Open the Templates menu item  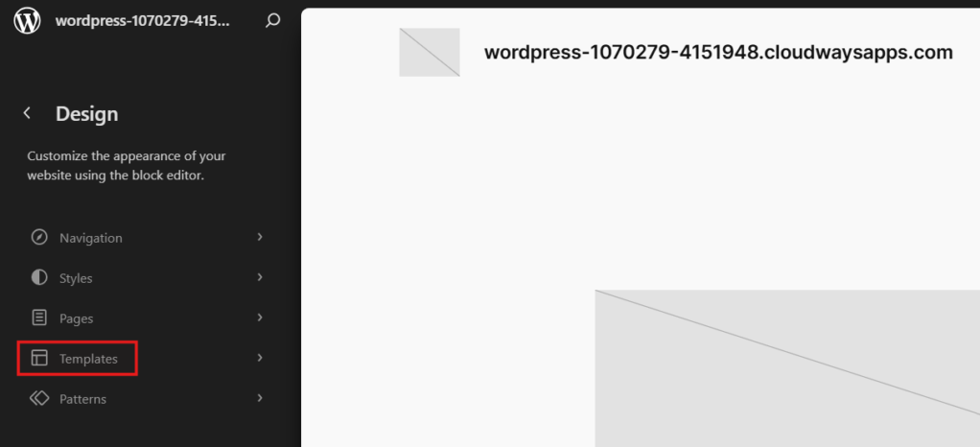coord(148,358)
